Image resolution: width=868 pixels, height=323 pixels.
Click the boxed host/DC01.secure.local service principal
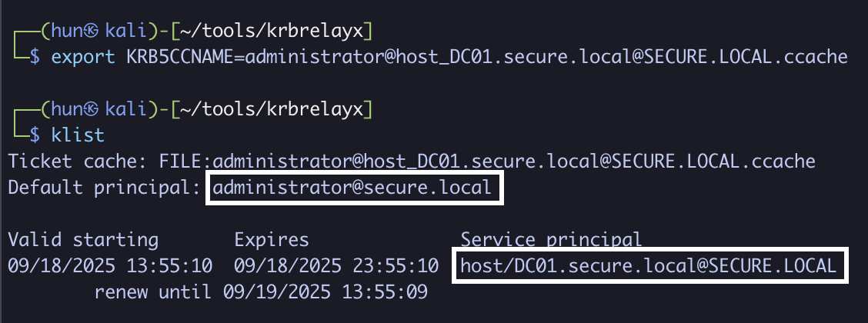pos(648,266)
